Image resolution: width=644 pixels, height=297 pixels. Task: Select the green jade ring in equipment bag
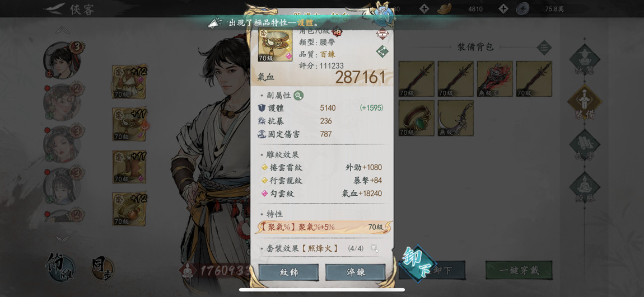click(417, 118)
